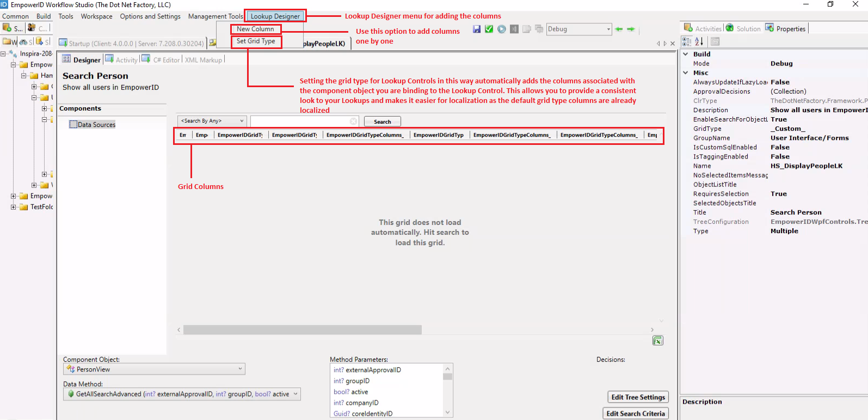The image size is (868, 420).
Task: Click the Edit Tree Settings button
Action: (638, 397)
